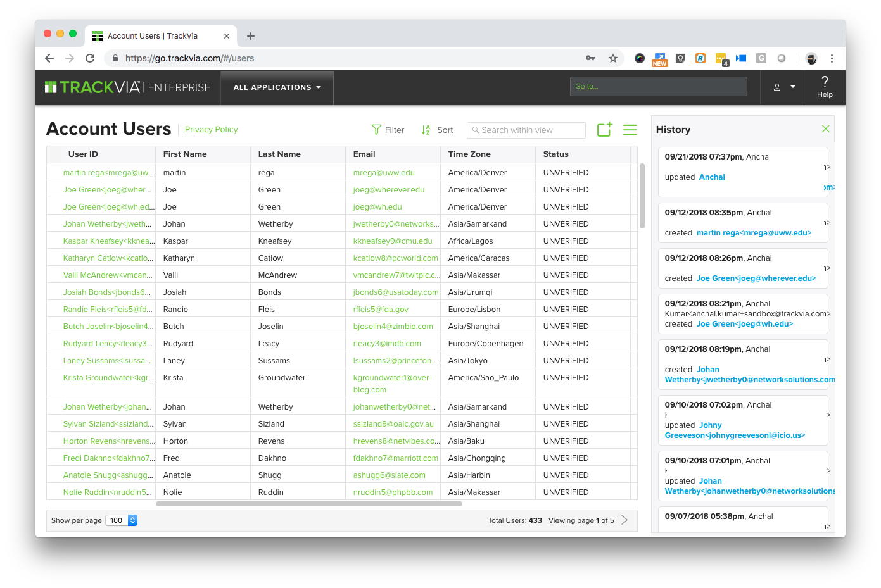This screenshot has height=588, width=881.
Task: Click the Total Users 433 text
Action: tap(515, 520)
